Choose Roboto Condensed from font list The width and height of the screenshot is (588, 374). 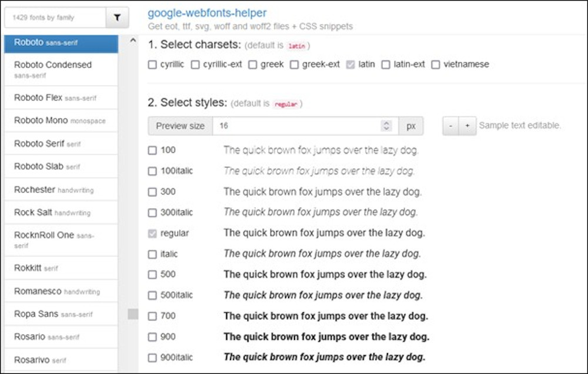[61, 69]
